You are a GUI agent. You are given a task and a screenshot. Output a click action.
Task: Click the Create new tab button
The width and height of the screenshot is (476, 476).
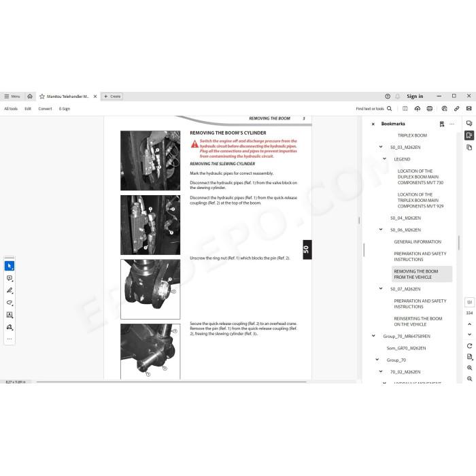click(x=112, y=97)
